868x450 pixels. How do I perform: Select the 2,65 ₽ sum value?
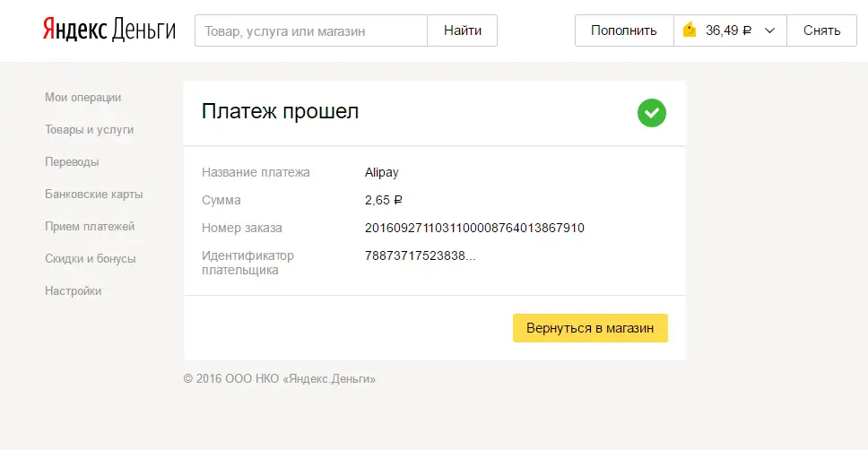click(x=383, y=201)
